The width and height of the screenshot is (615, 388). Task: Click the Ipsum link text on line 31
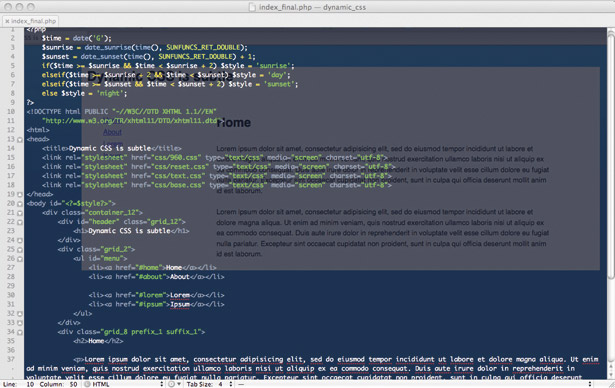click(180, 304)
